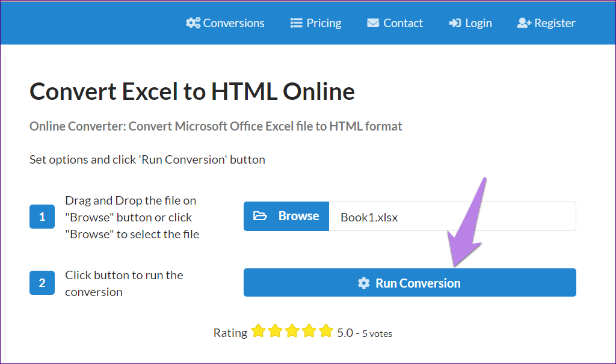Click the open folder icon on Browse
Image resolution: width=616 pixels, height=364 pixels.
pos(260,216)
